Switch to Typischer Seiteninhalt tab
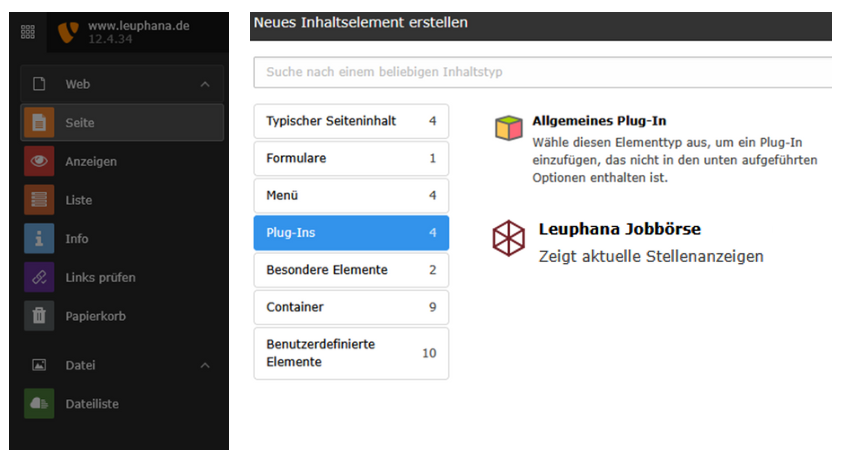 pos(351,121)
